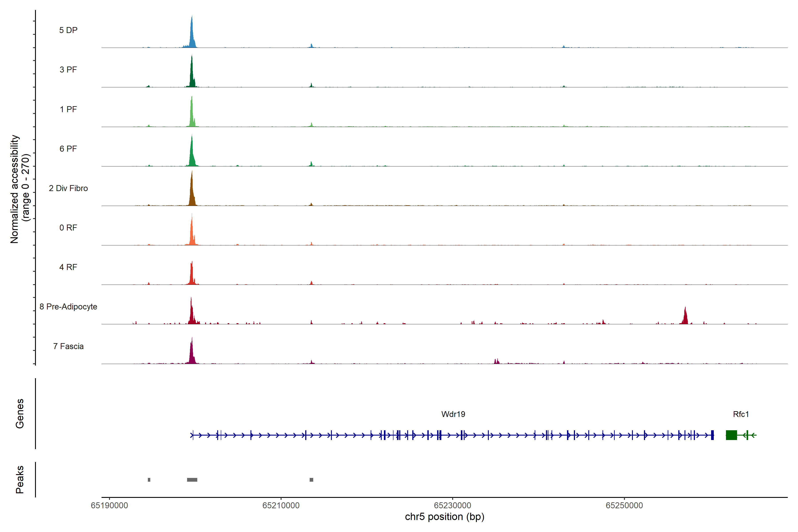Click the chr5 position axis title
798x532 pixels.
click(444, 517)
